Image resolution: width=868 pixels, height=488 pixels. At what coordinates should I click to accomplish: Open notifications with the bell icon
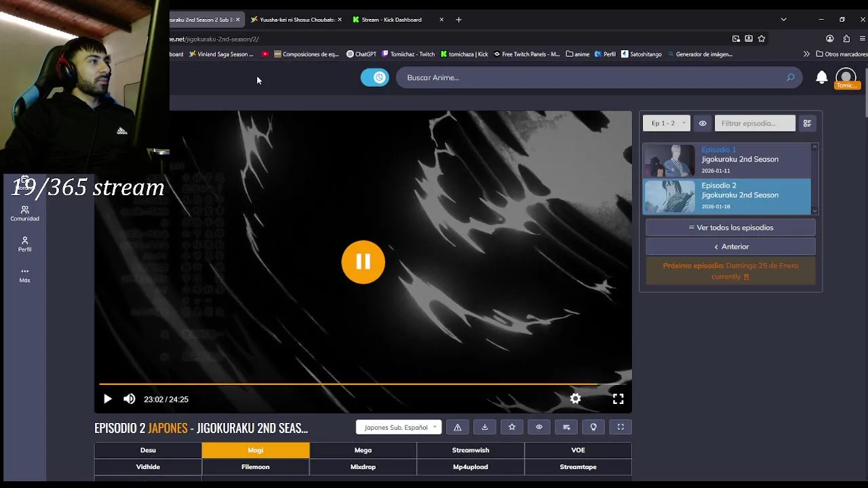(x=821, y=77)
